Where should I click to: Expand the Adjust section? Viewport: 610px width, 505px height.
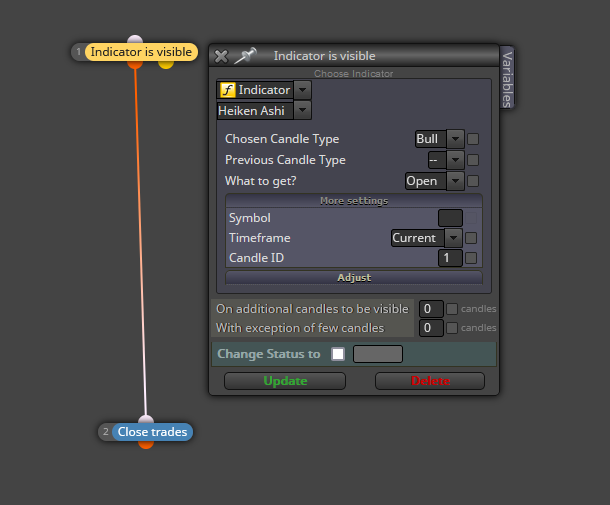354,277
